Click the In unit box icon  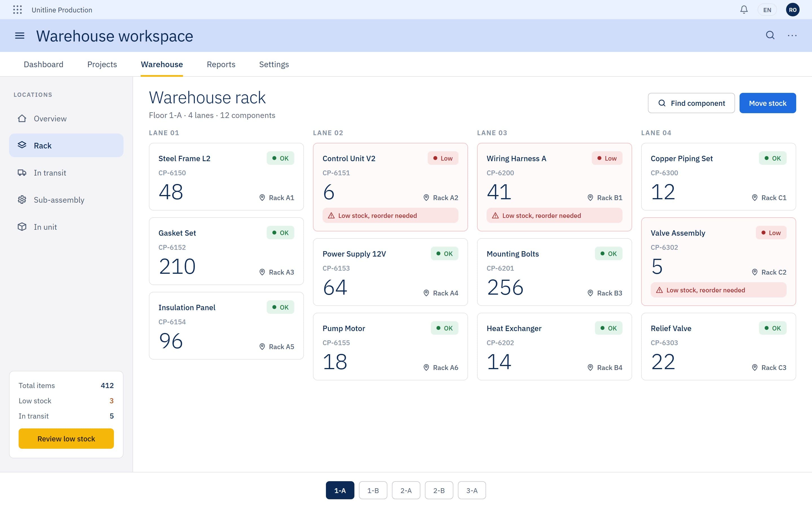coord(22,227)
